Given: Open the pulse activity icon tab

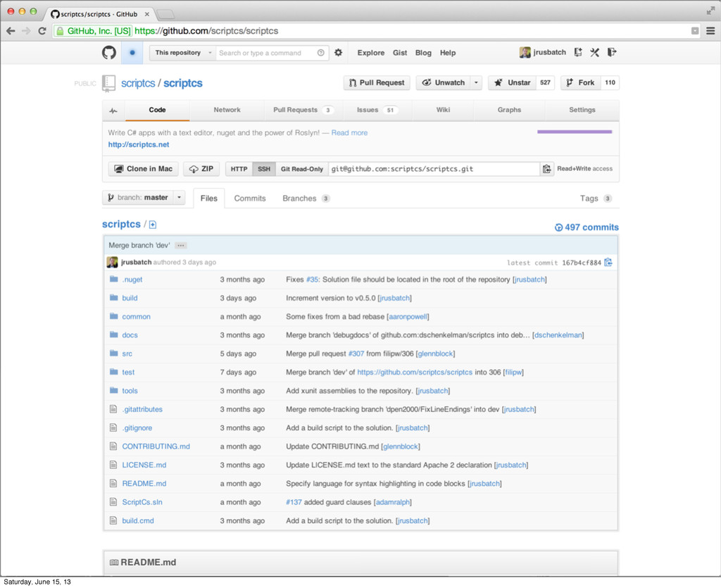Looking at the screenshot, I should coord(113,111).
